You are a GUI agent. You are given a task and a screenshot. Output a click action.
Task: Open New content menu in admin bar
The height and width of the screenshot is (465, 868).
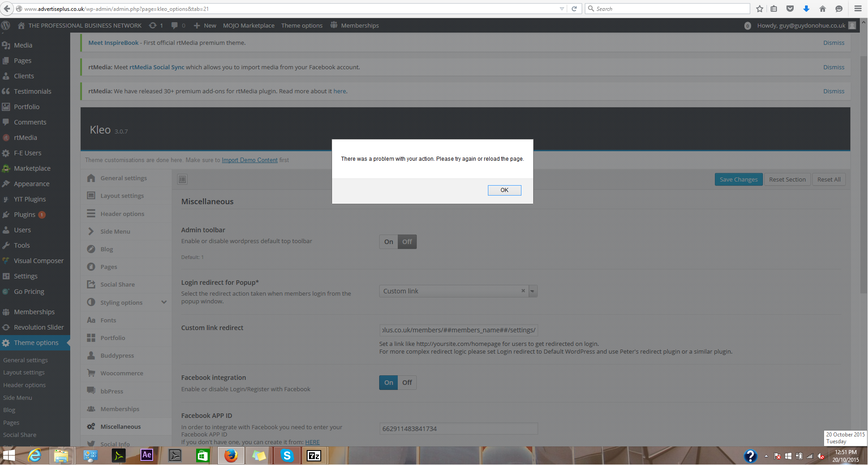pos(205,25)
